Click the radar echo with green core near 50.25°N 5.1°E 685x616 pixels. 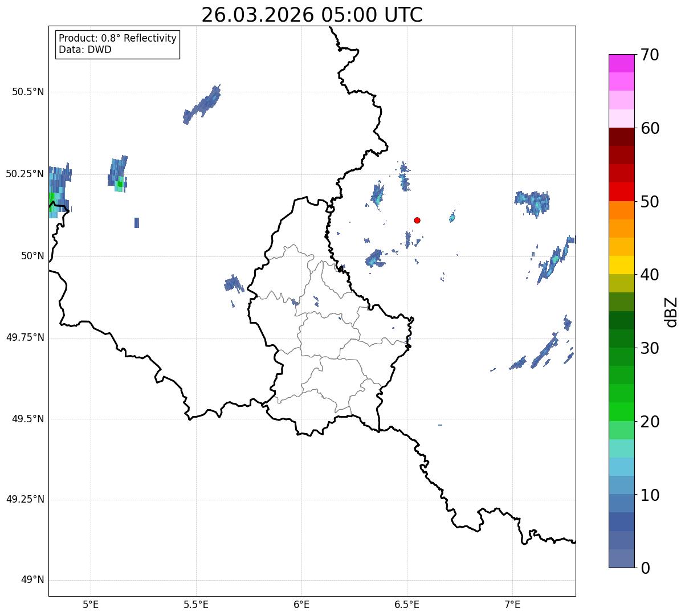tap(118, 174)
